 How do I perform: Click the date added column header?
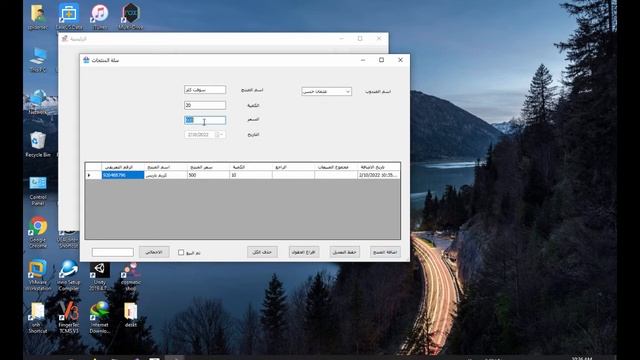pos(378,167)
